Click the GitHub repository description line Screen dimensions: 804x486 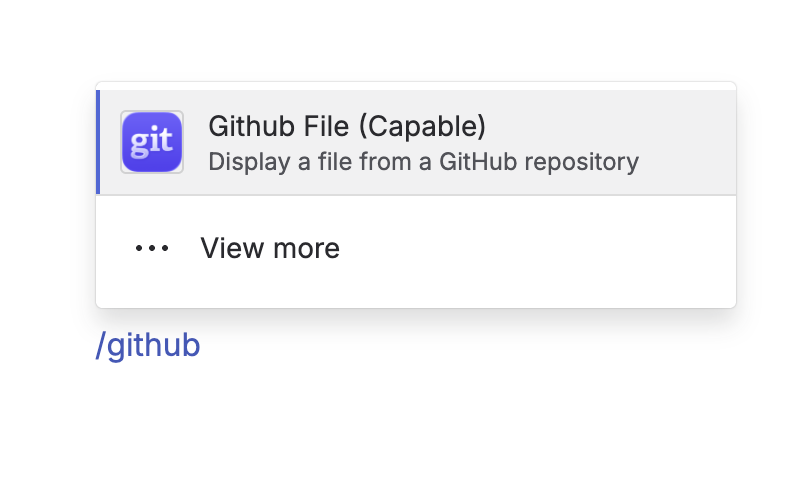coord(423,162)
